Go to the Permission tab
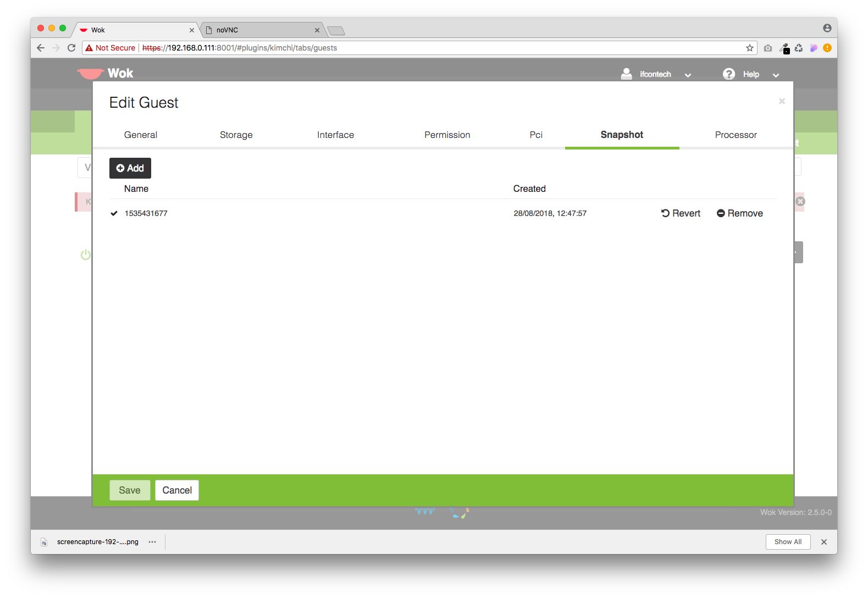868x598 pixels. pyautogui.click(x=447, y=135)
